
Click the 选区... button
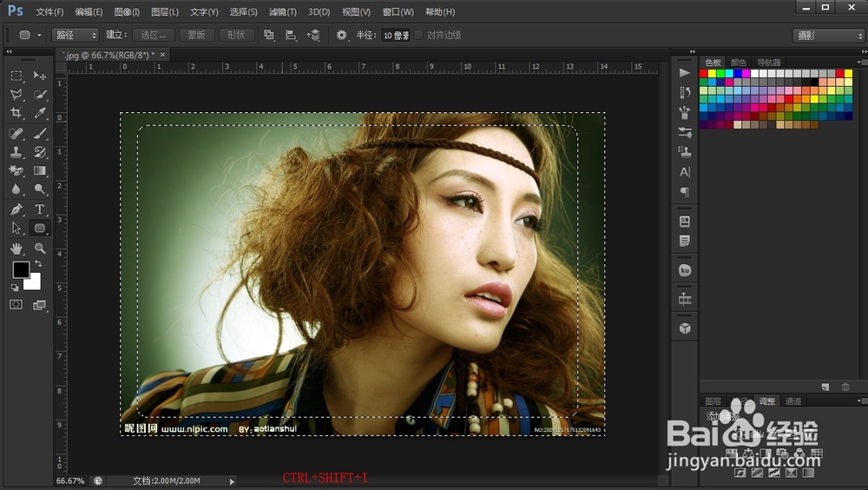[154, 36]
